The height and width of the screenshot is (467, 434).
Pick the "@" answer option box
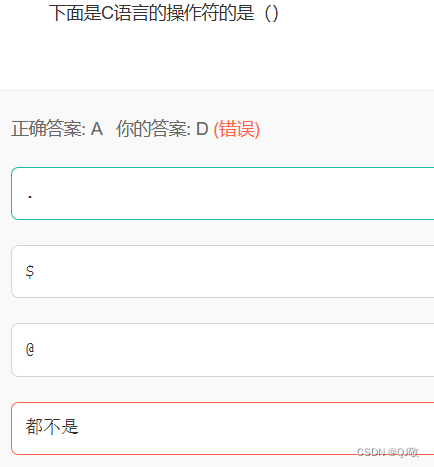tap(223, 350)
